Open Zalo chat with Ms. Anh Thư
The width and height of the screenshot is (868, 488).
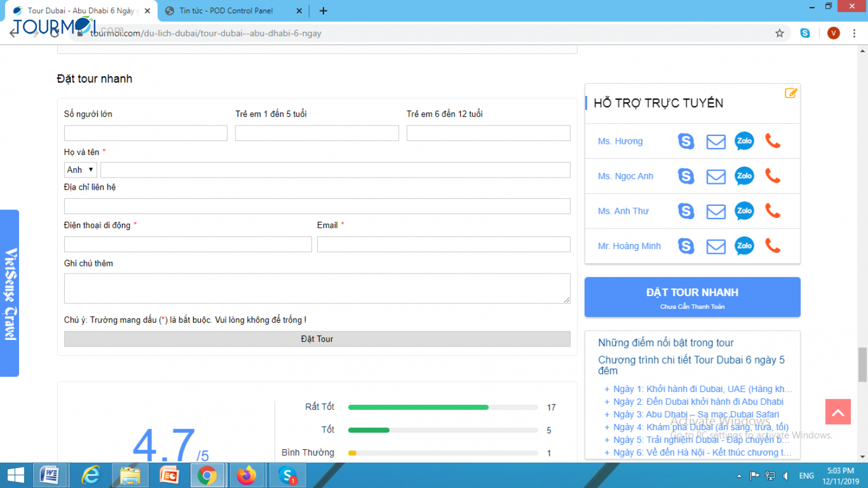(x=744, y=211)
